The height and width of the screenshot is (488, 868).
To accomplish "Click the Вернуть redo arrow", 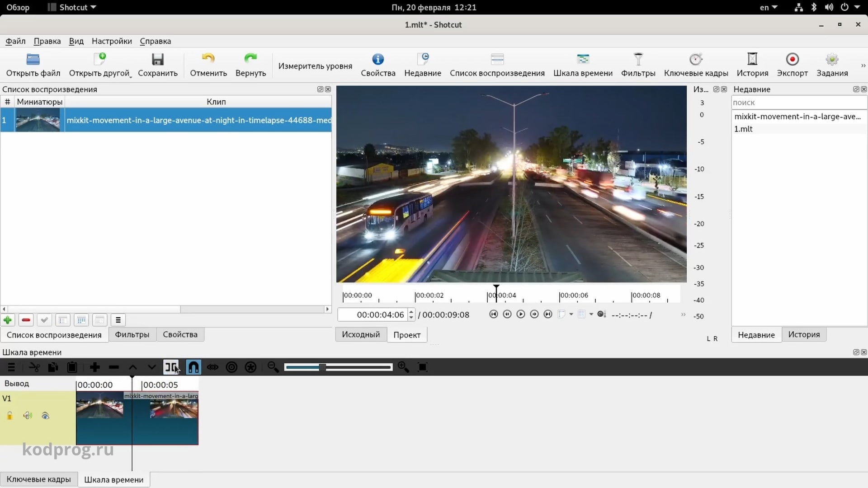I will click(250, 59).
